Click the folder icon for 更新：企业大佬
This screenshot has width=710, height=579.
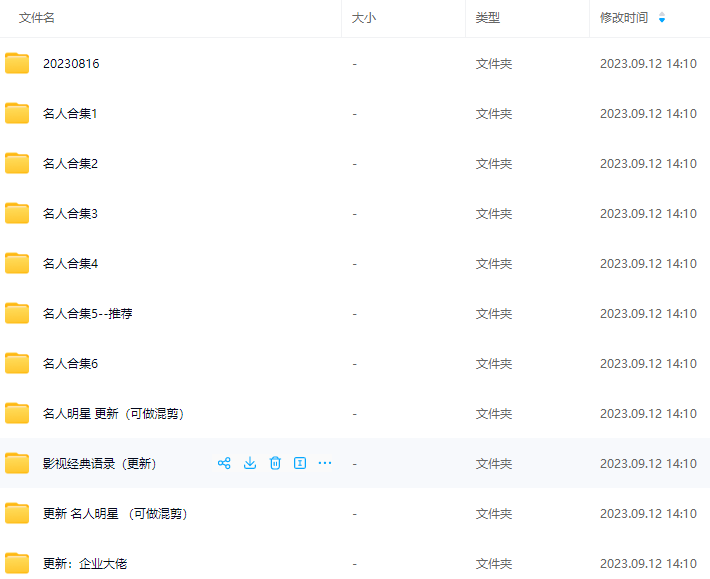pyautogui.click(x=17, y=563)
